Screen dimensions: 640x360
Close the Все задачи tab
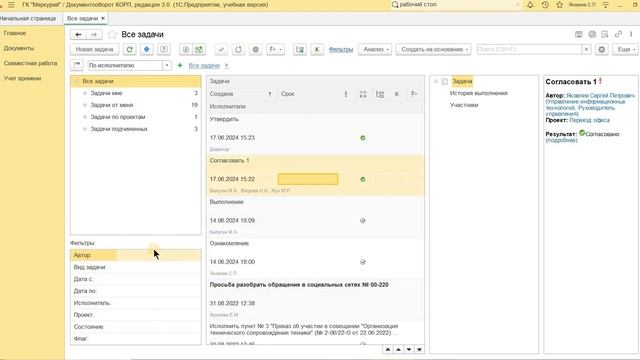(x=103, y=18)
